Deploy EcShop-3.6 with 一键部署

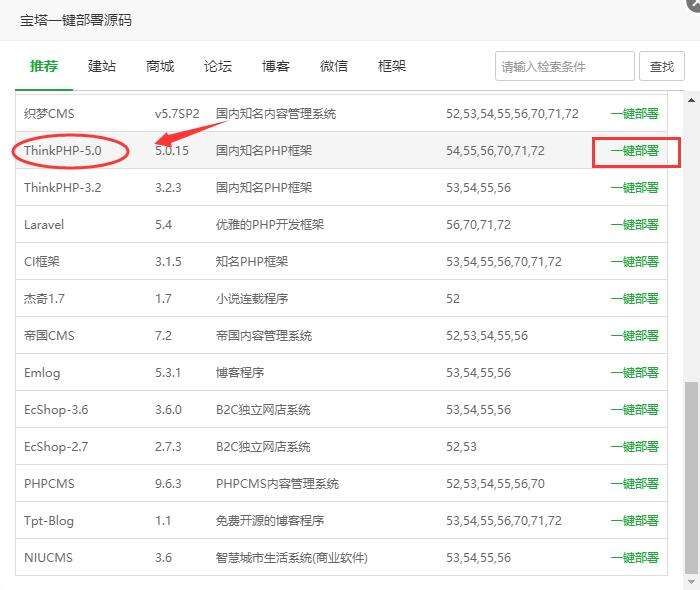(634, 410)
